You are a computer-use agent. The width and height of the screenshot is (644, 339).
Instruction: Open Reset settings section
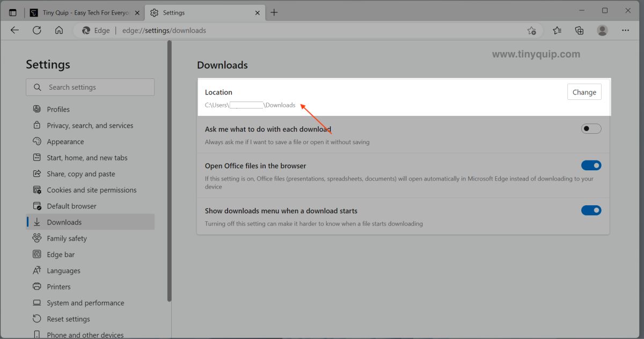click(x=68, y=319)
